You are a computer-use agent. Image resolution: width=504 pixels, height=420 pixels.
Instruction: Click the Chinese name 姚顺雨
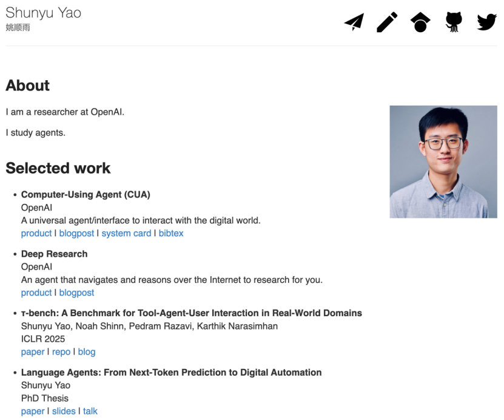18,28
